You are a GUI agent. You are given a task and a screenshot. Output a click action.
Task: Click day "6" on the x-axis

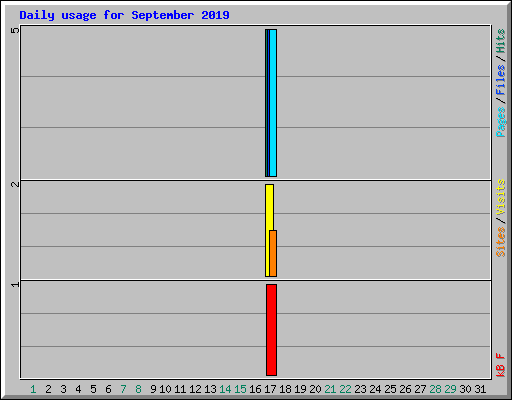(x=108, y=389)
